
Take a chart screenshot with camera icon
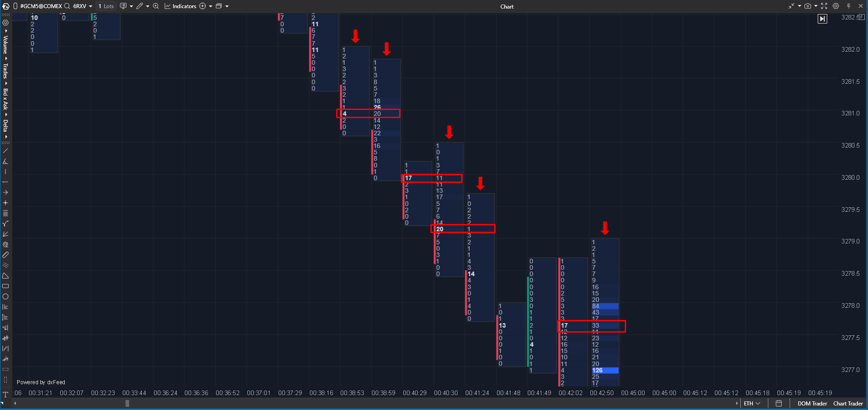[x=808, y=6]
